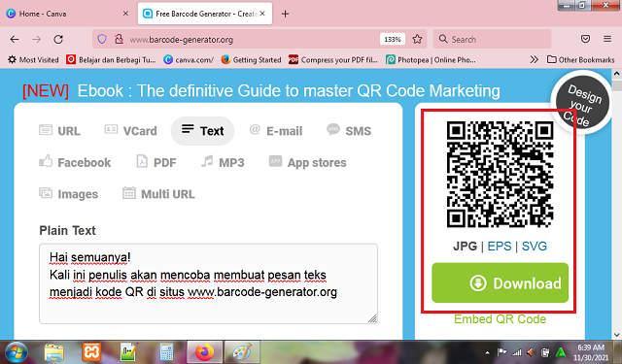Reset the 133% zoom indicator
The image size is (622, 364).
(393, 39)
